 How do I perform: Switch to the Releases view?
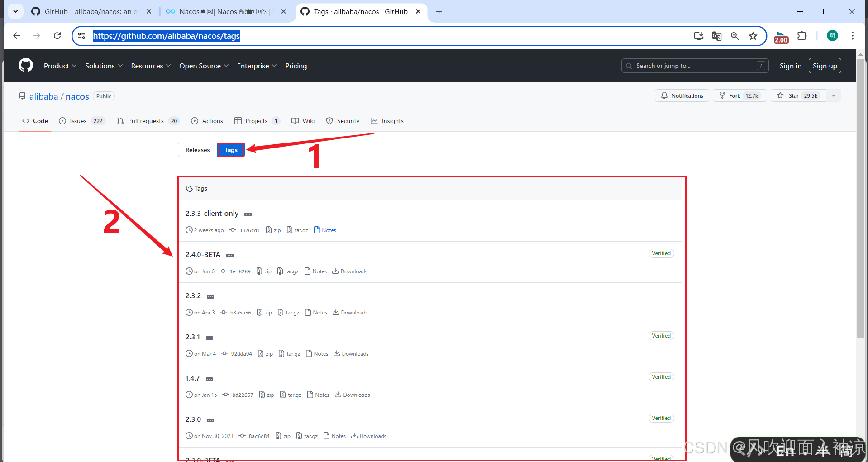[197, 150]
